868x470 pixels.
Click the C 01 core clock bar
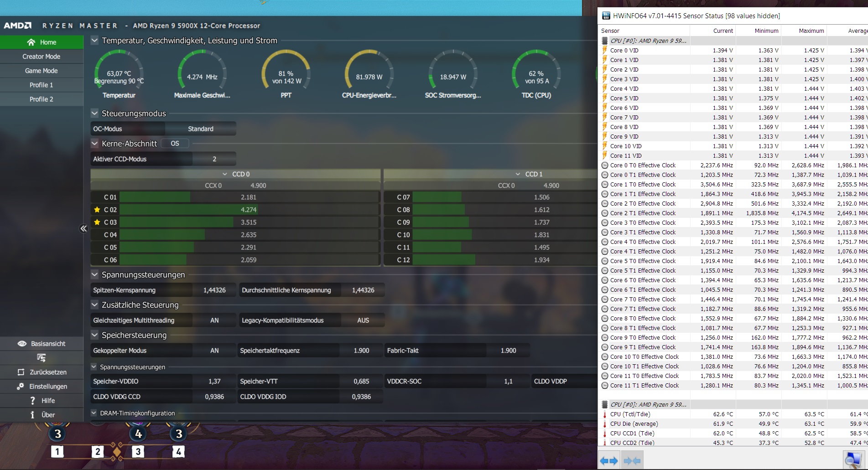coord(249,197)
